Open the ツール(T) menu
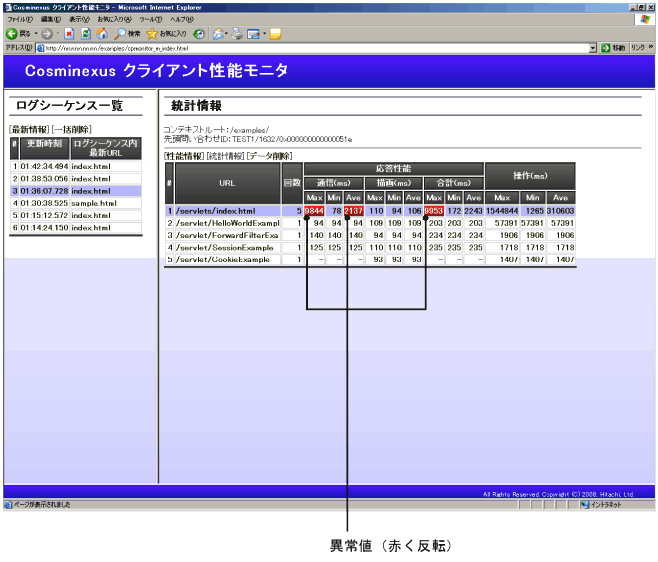 pyautogui.click(x=151, y=19)
